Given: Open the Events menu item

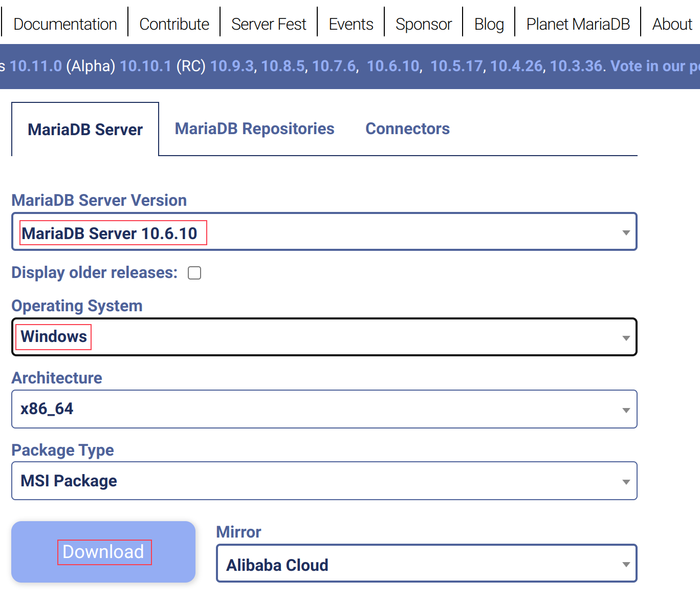Looking at the screenshot, I should point(351,24).
